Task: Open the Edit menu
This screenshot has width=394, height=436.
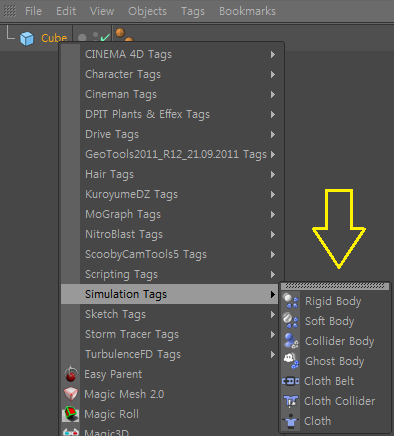Action: (66, 11)
